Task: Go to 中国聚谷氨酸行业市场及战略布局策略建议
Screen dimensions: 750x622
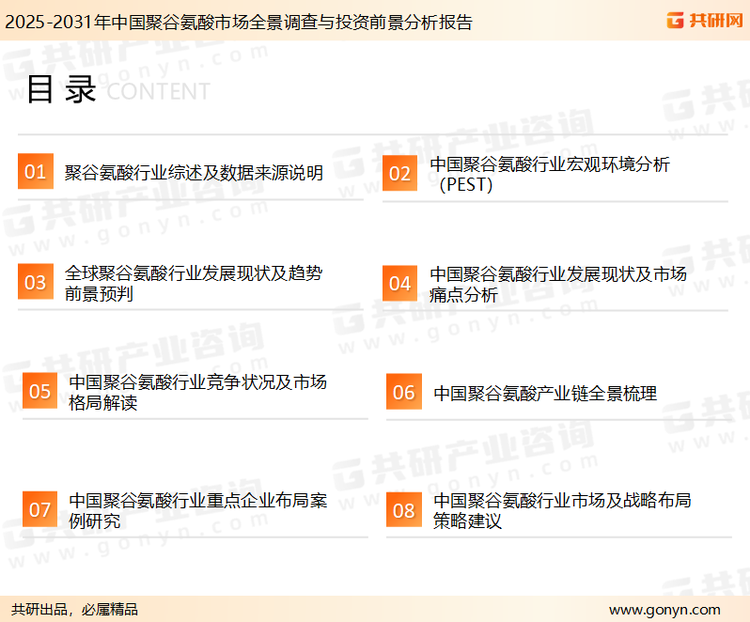Action: tap(562, 510)
